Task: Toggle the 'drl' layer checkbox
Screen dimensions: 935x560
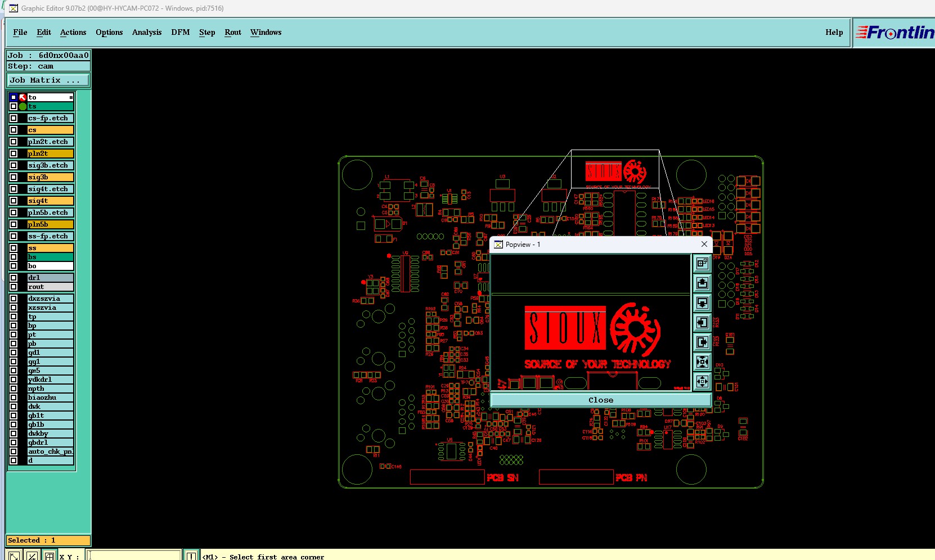Action: [x=14, y=278]
